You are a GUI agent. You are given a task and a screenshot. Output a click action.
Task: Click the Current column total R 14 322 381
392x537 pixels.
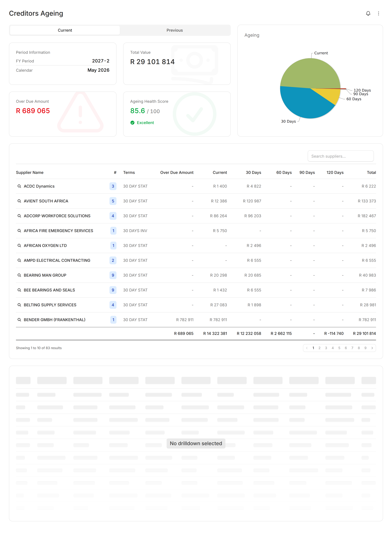215,333
